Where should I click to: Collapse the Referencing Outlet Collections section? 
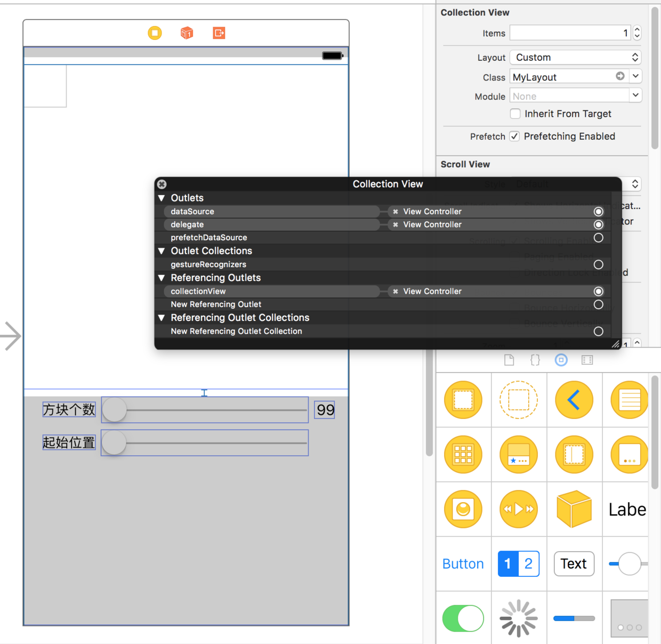pyautogui.click(x=162, y=318)
